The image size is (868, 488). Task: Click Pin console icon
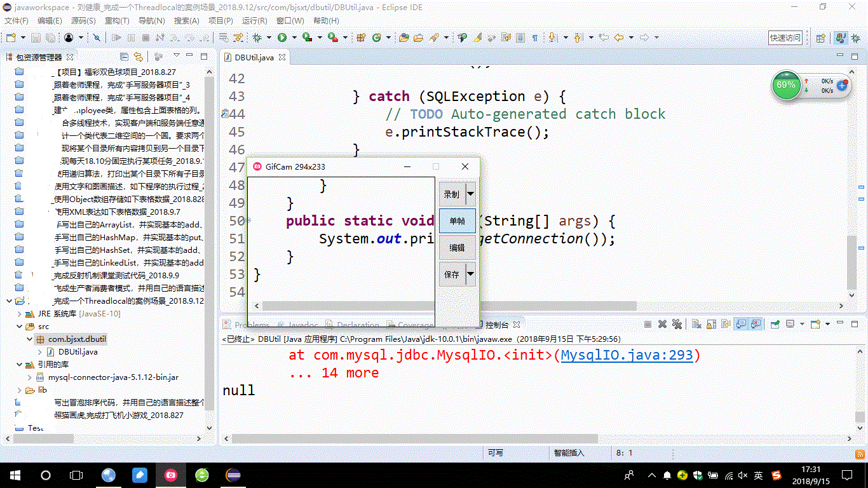tap(775, 324)
